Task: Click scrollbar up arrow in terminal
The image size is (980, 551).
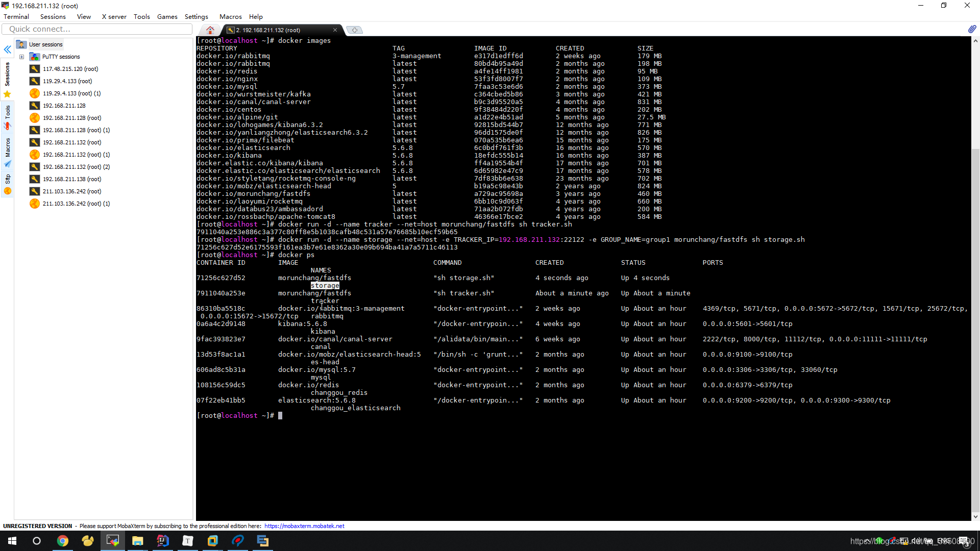Action: click(x=975, y=41)
